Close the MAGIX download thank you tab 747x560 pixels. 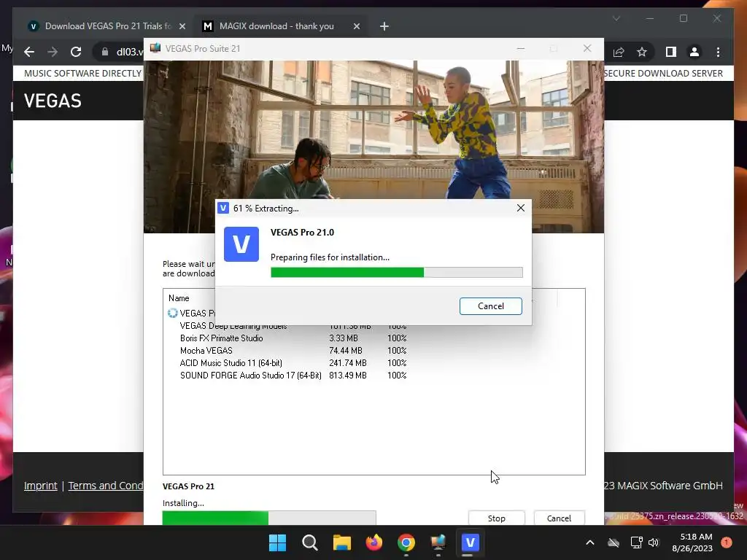356,26
